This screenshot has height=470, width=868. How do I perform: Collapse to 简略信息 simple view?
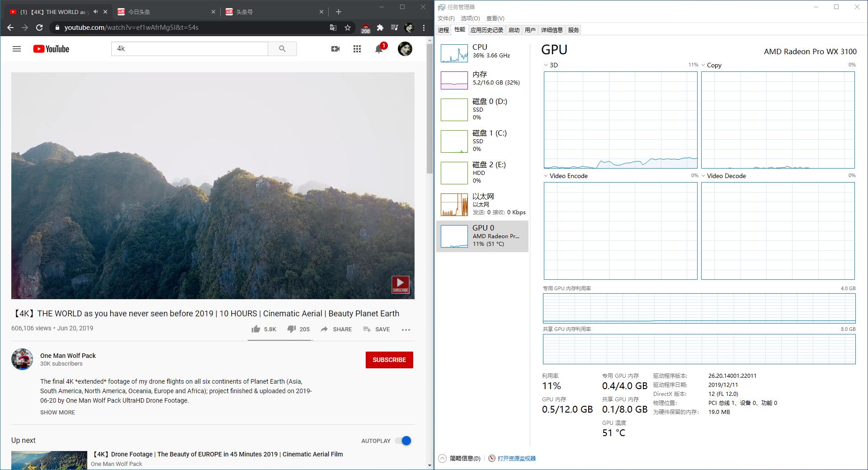pyautogui.click(x=462, y=458)
